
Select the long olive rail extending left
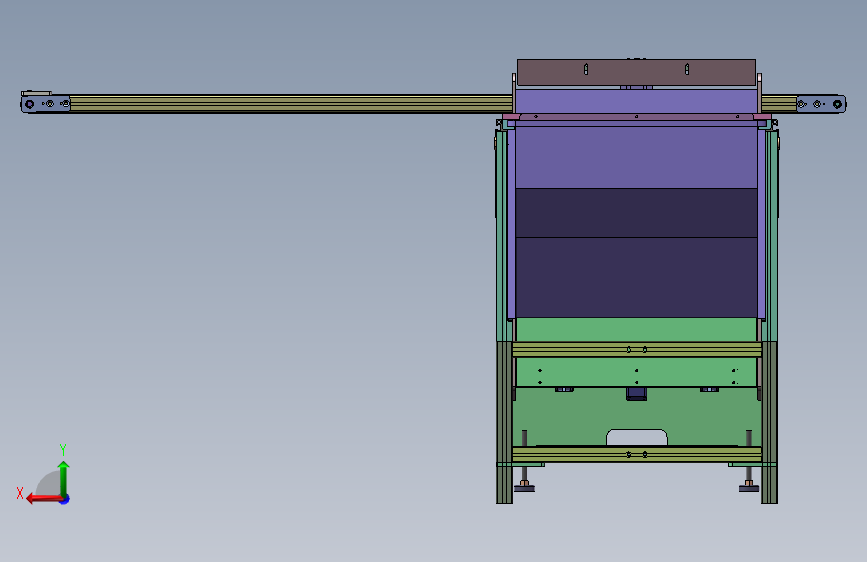tap(290, 103)
